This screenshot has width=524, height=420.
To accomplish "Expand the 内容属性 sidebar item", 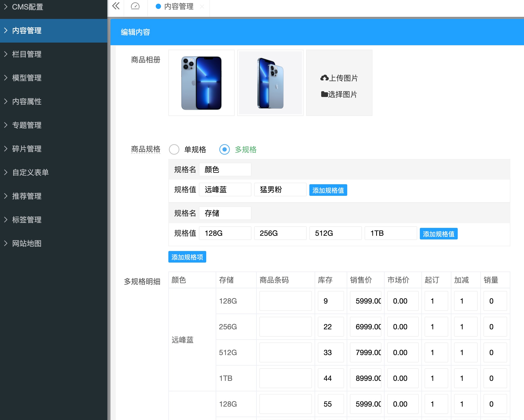I will coord(54,101).
